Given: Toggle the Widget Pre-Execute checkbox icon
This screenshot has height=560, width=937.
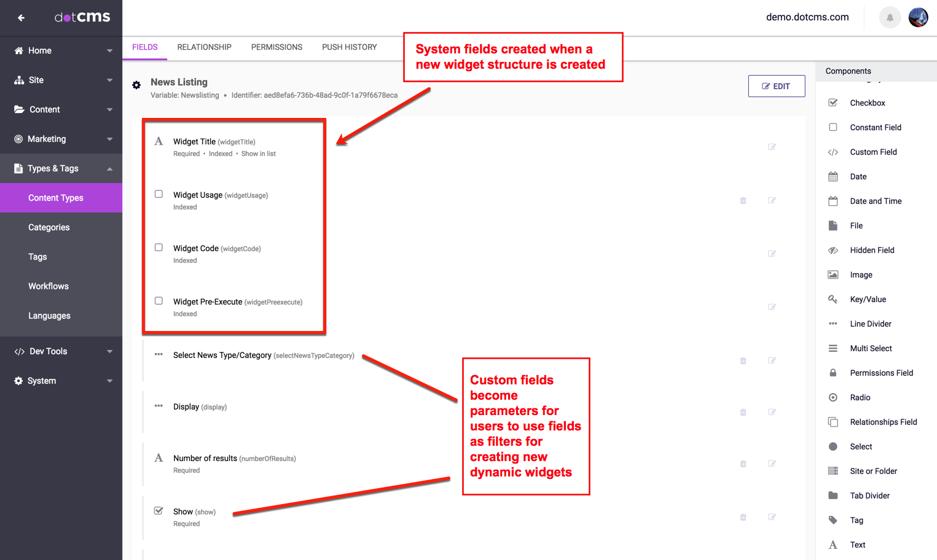Looking at the screenshot, I should point(159,301).
